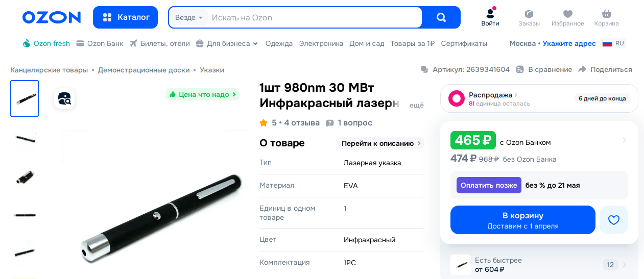Open the Избранное heart icon in header
644x279 pixels.
(x=568, y=14)
